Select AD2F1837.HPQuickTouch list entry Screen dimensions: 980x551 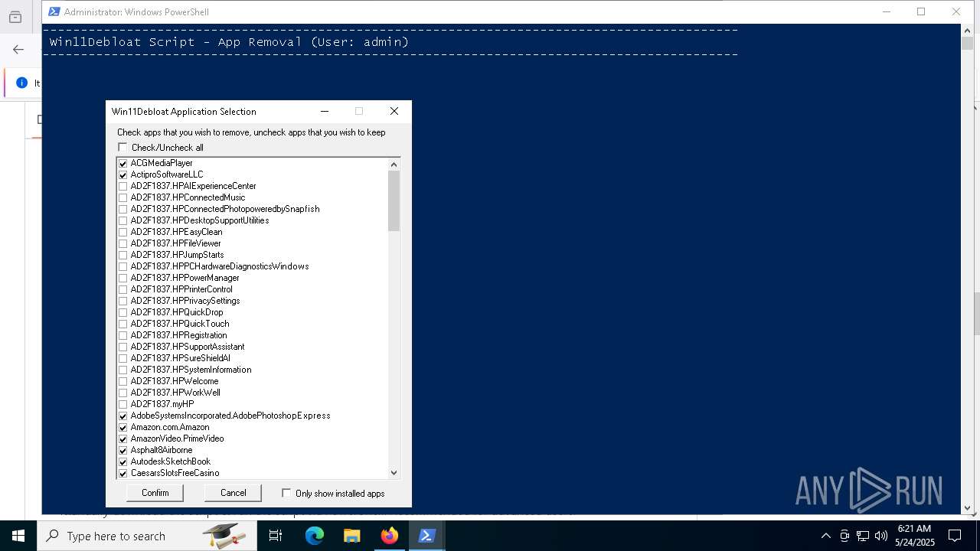[180, 324]
